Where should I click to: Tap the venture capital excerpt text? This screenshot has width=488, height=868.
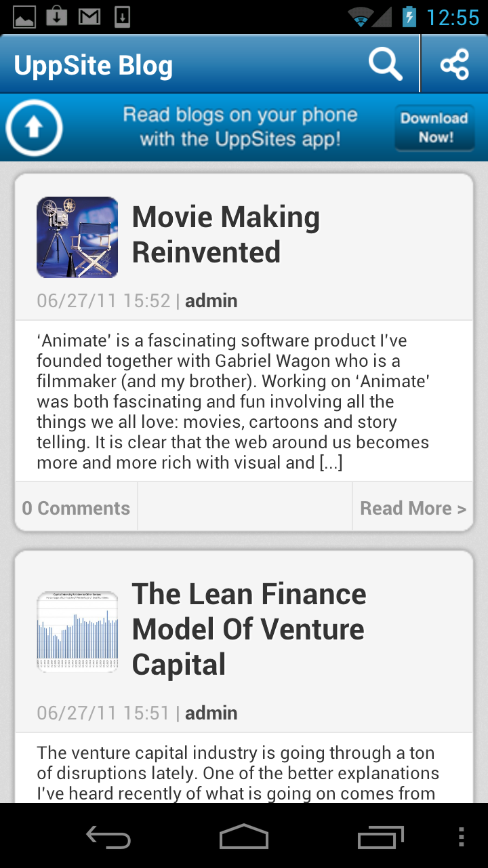[x=237, y=773]
